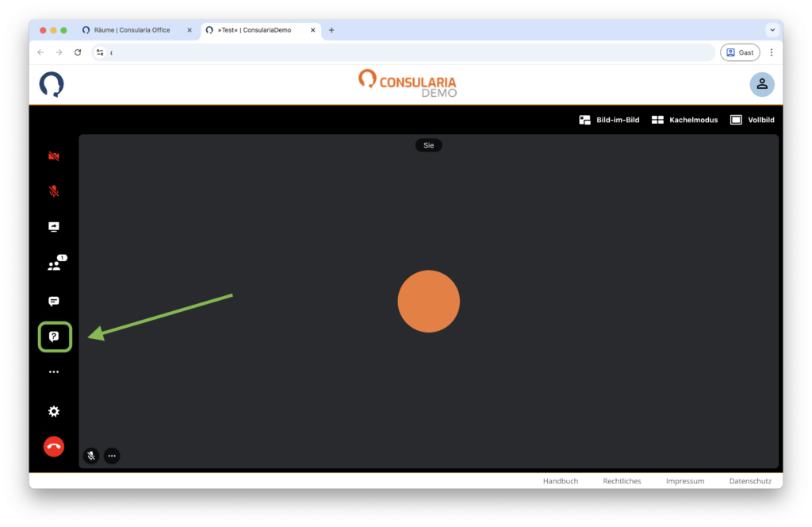This screenshot has width=812, height=527.
Task: Switch to the Räume | Consularia Office tab
Action: tap(132, 30)
